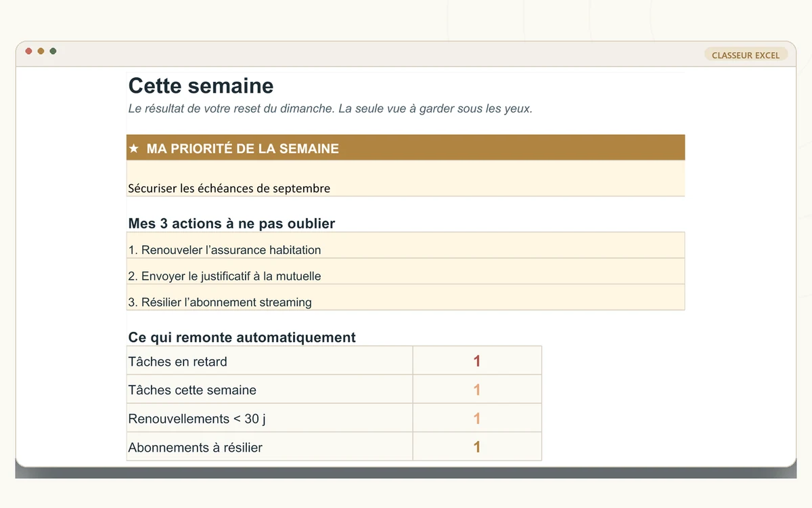Image resolution: width=812 pixels, height=508 pixels.
Task: Click the green window maximize dot
Action: click(x=53, y=51)
